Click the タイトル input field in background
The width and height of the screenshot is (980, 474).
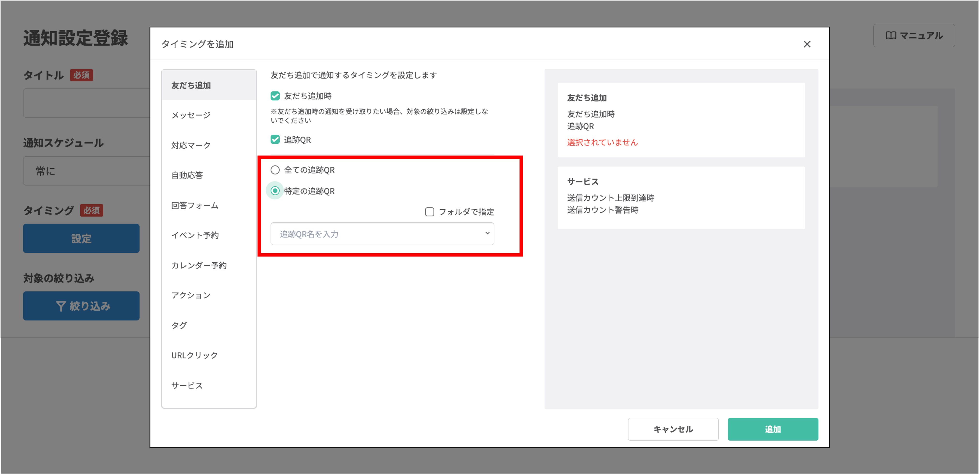[x=86, y=103]
